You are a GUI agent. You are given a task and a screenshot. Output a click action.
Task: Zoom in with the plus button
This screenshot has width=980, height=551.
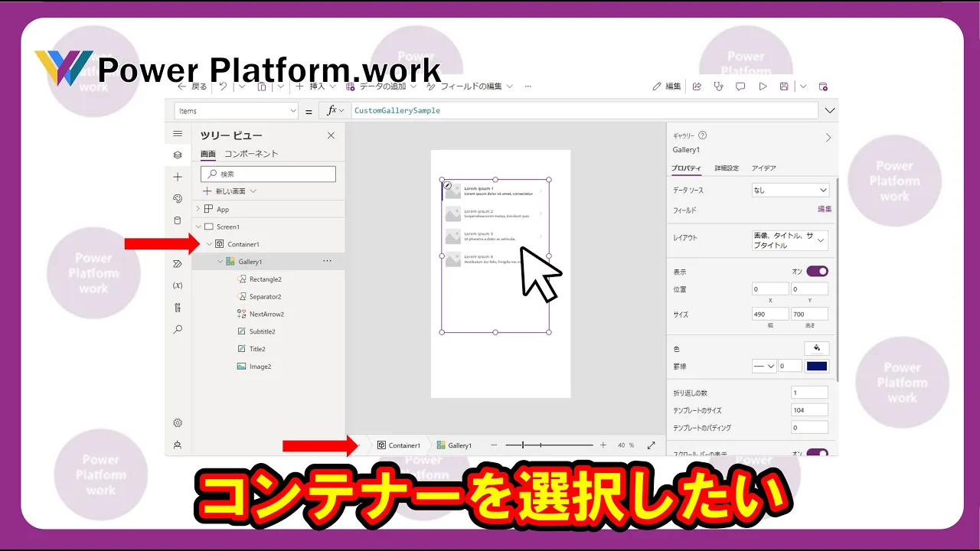603,445
